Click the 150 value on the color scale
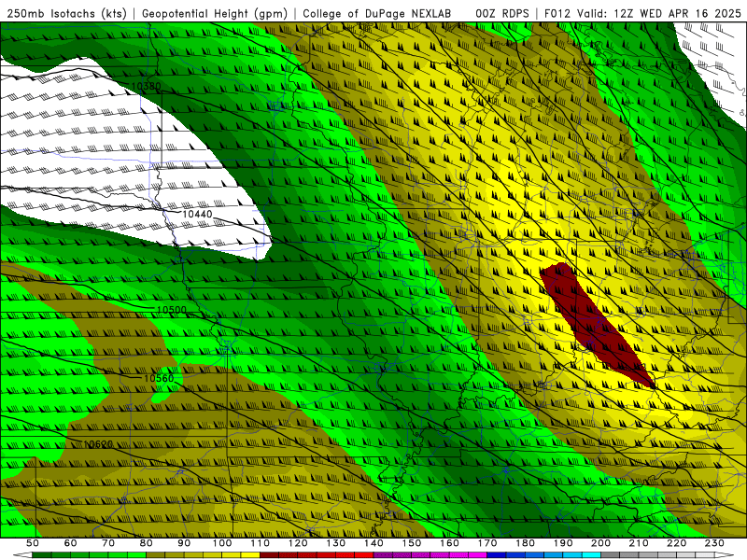Screen dimensions: 747x560 [412, 543]
